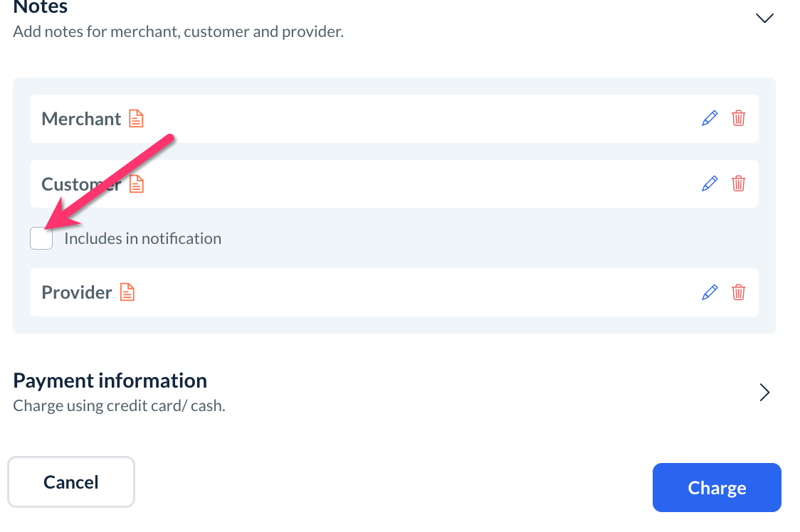
Task: Delete the Merchant note
Action: (x=739, y=118)
